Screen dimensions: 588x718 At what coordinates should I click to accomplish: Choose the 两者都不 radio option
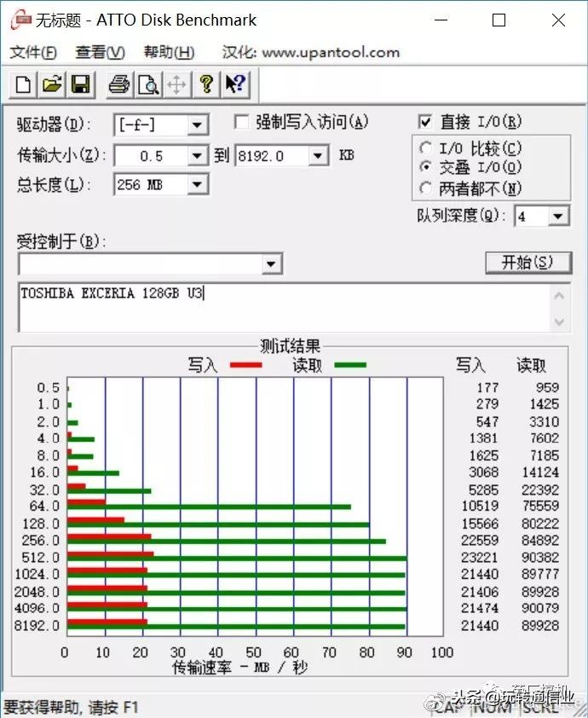click(425, 188)
